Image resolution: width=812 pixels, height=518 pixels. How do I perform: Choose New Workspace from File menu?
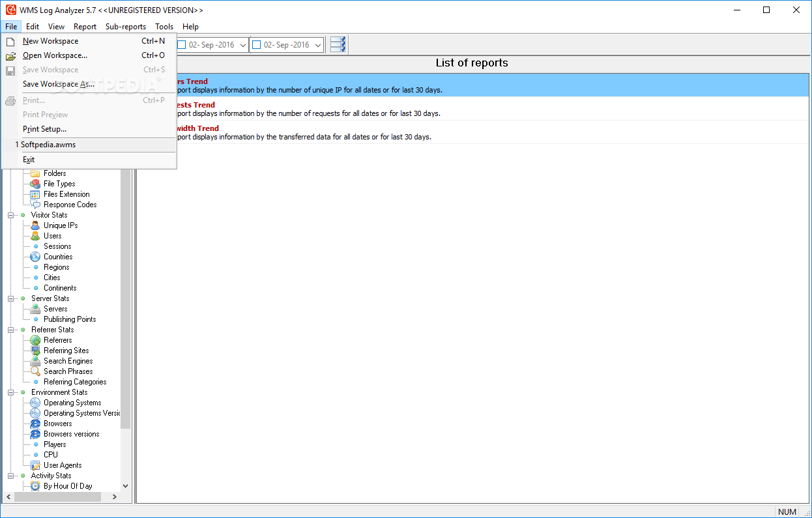[89, 41]
